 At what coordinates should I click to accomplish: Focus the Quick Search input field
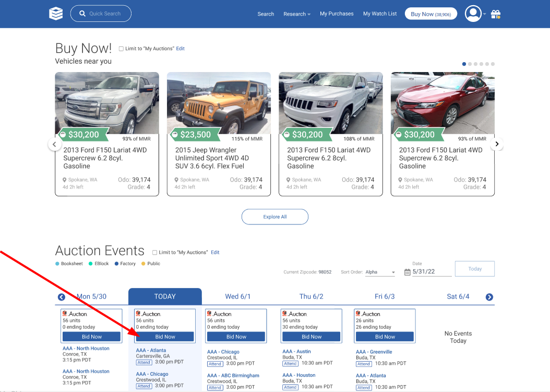click(101, 14)
